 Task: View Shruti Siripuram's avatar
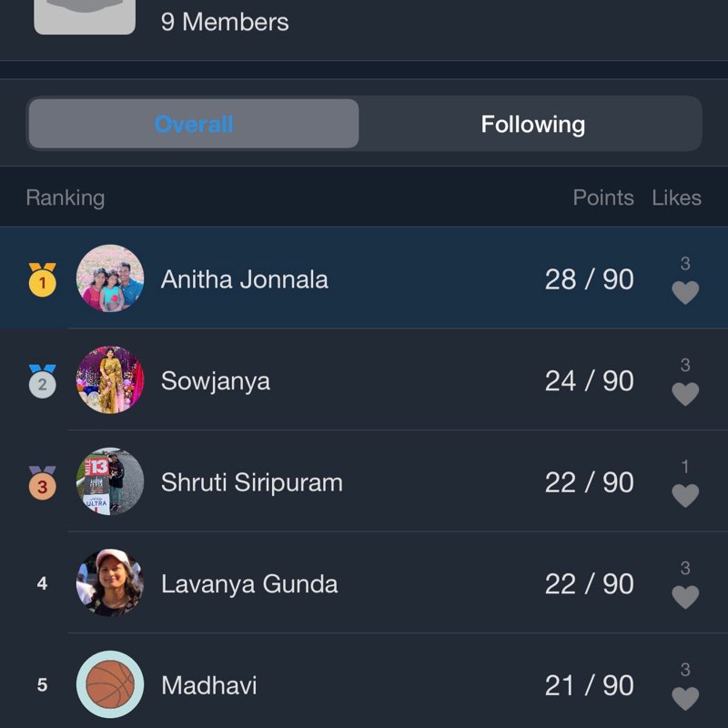click(110, 481)
